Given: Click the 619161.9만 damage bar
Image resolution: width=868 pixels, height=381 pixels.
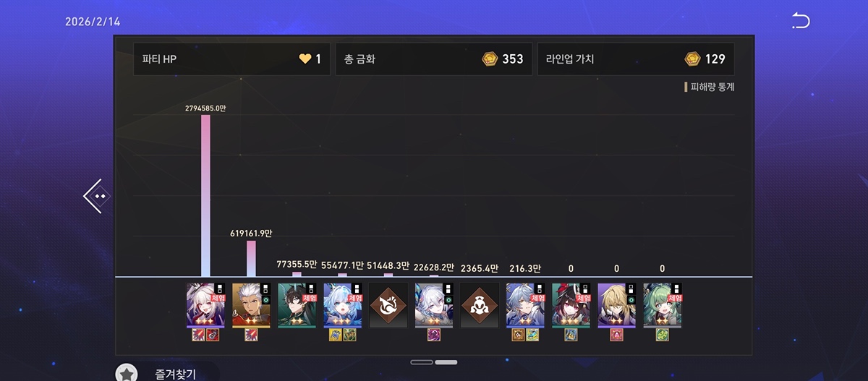Looking at the screenshot, I should click(x=251, y=259).
